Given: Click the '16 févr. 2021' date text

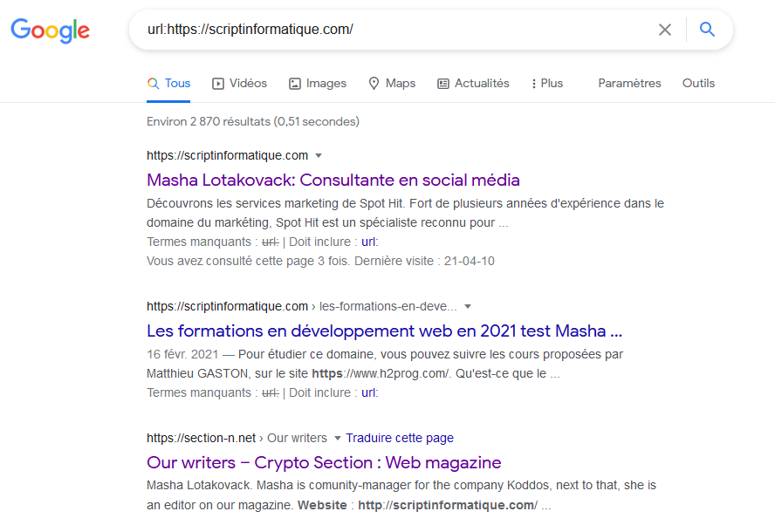Looking at the screenshot, I should (x=182, y=354).
